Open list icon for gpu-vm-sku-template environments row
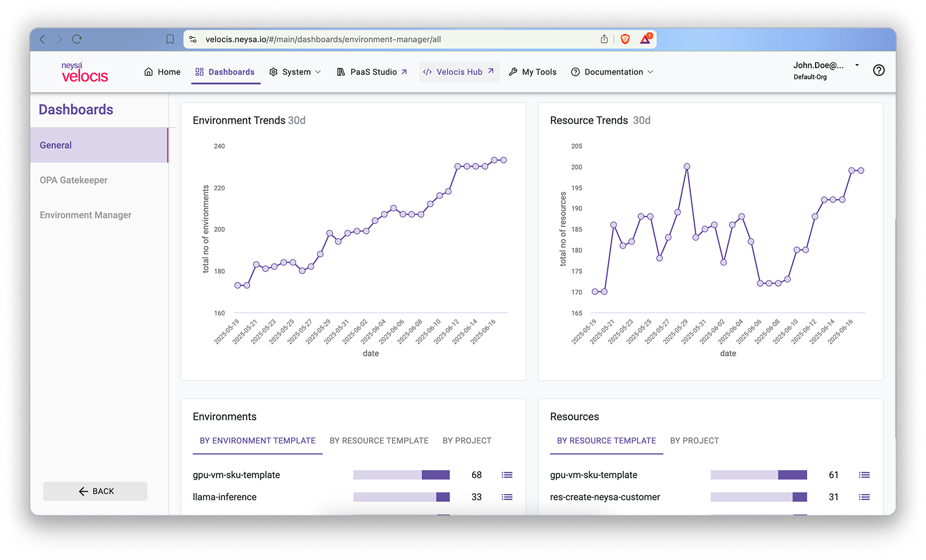Viewport: 926px width, 560px height. [507, 475]
